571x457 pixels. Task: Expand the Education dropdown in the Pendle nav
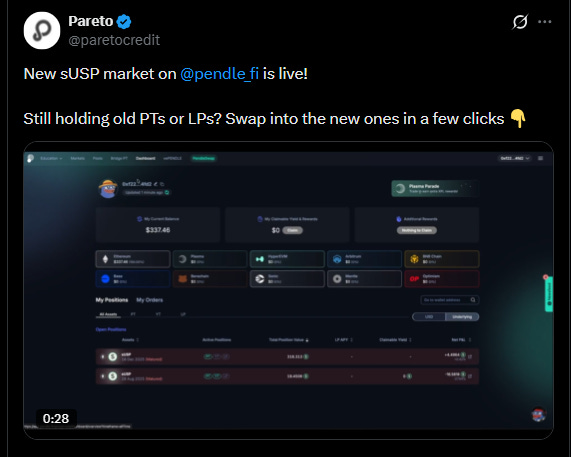51,158
